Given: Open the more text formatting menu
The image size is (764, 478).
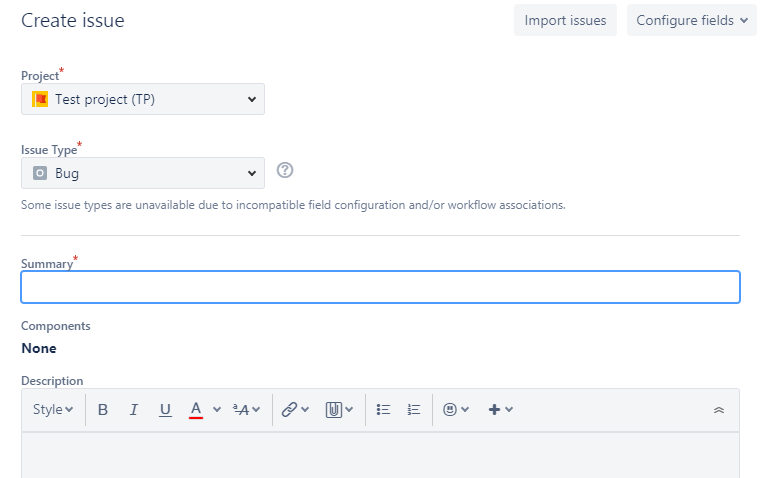Looking at the screenshot, I should tap(246, 410).
